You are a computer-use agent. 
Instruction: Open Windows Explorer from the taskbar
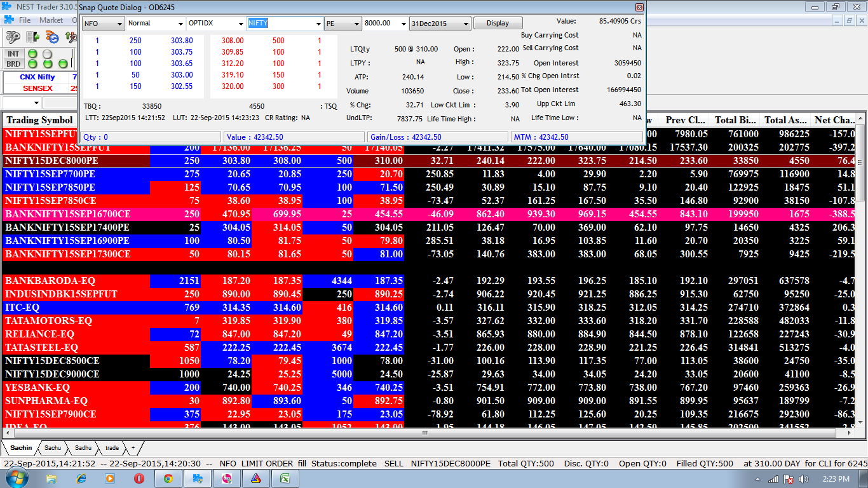(x=53, y=479)
